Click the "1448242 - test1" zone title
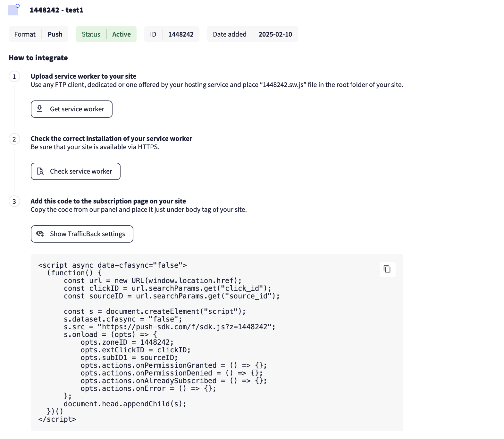This screenshot has height=439, width=504. tap(56, 10)
